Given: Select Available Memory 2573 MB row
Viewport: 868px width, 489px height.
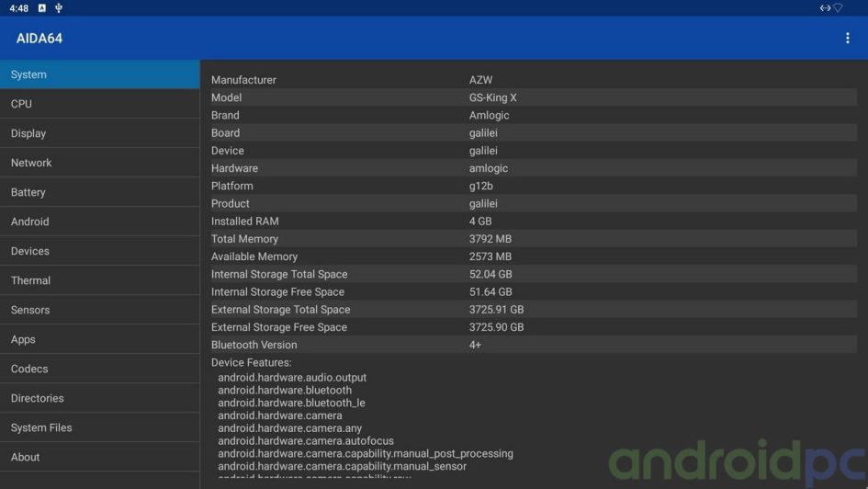Looking at the screenshot, I should tap(534, 257).
